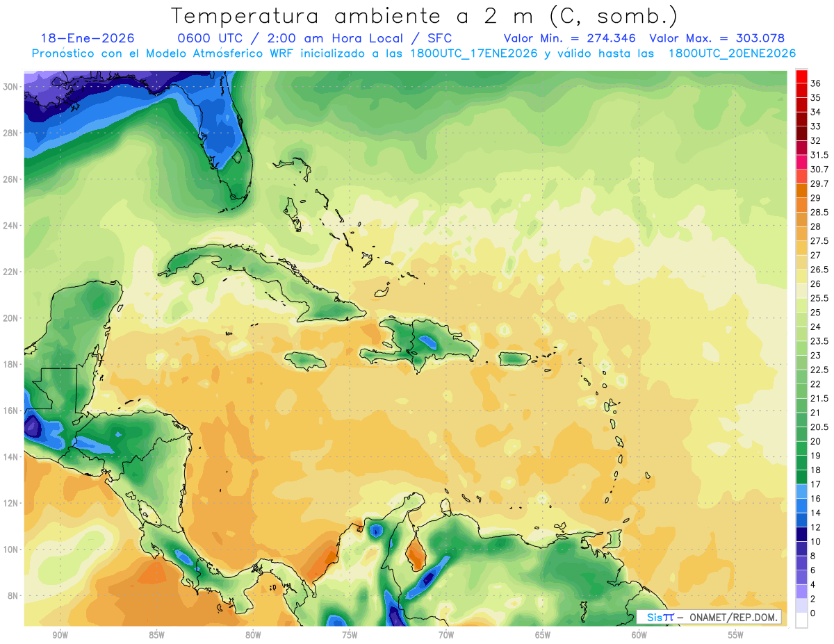Click legend value "36"
Viewport: 834px width, 644px height.
[x=816, y=83]
